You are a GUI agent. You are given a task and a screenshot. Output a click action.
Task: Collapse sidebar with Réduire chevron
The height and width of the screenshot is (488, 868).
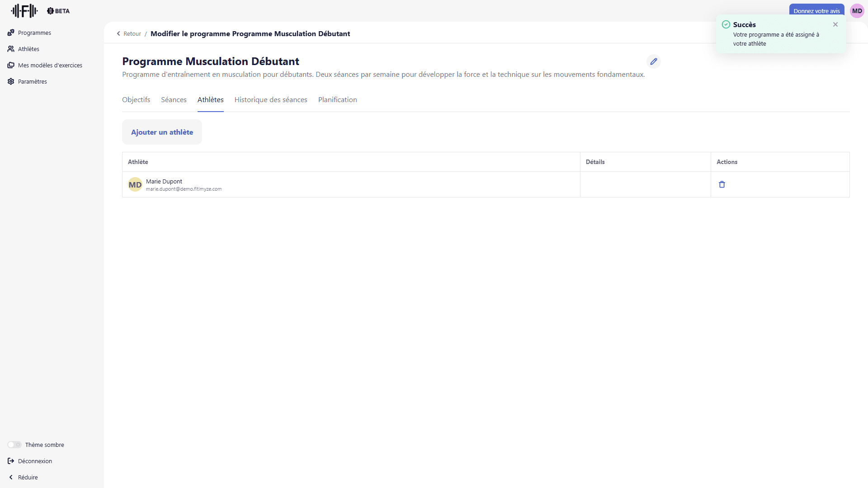coord(11,477)
